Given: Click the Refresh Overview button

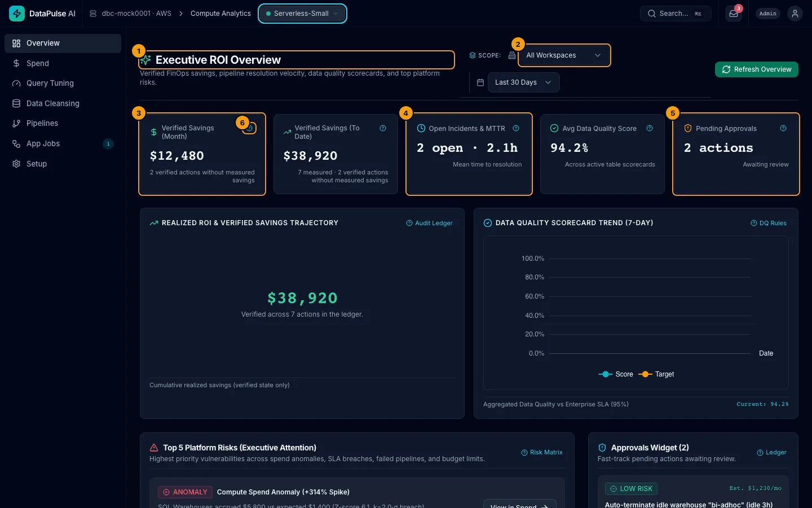Looking at the screenshot, I should tap(757, 69).
